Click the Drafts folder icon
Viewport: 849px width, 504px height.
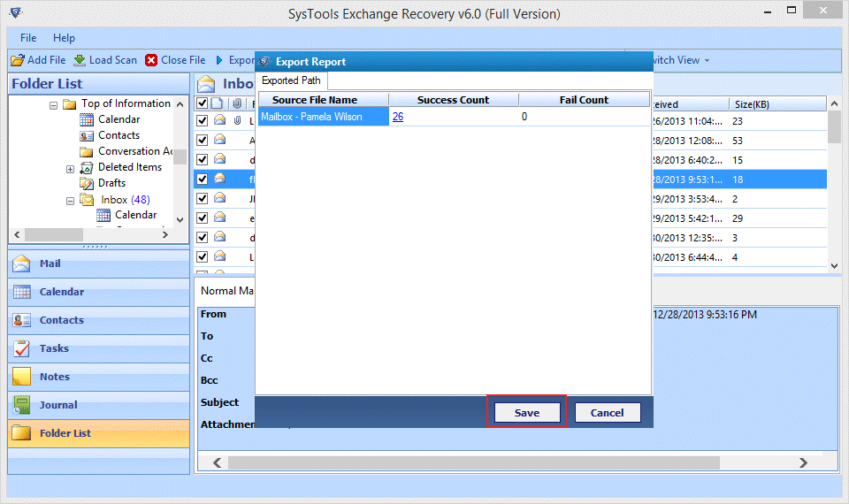[87, 183]
